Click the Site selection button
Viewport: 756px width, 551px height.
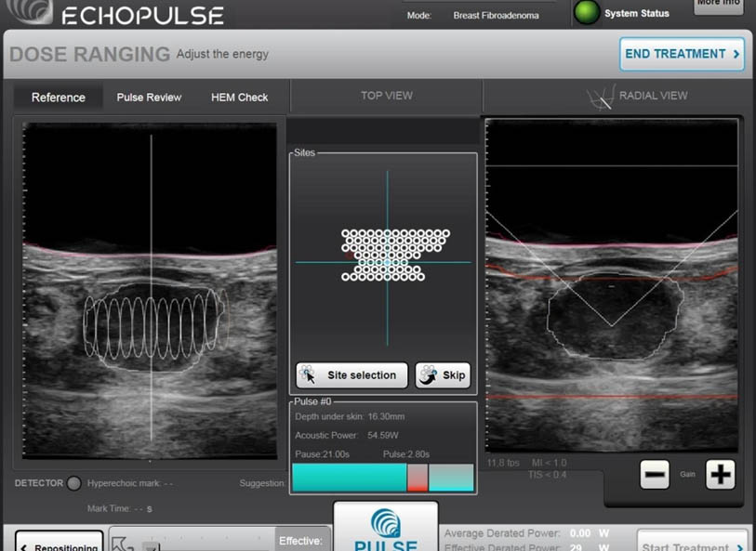(x=352, y=375)
